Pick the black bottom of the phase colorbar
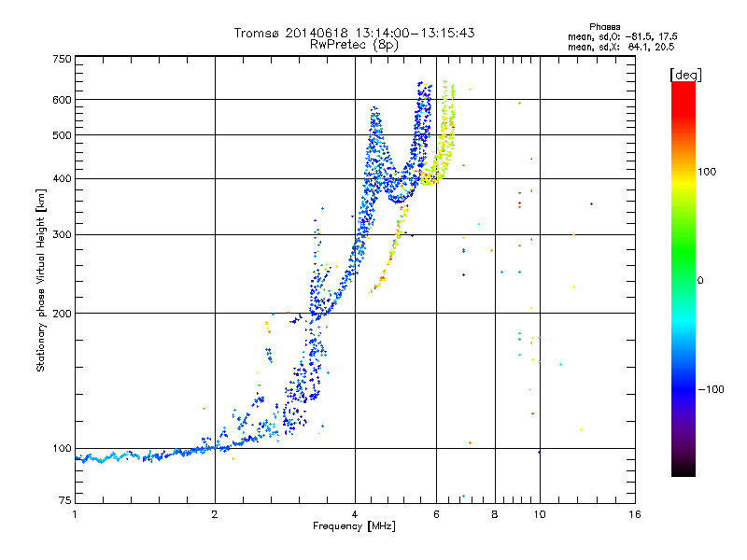Screen dimensions: 747x560 point(684,469)
